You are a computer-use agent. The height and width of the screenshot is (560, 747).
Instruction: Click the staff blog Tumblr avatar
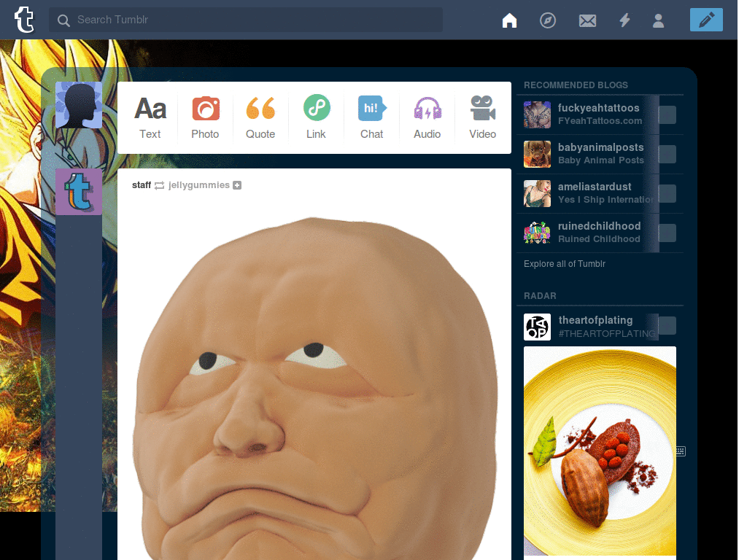pyautogui.click(x=79, y=192)
